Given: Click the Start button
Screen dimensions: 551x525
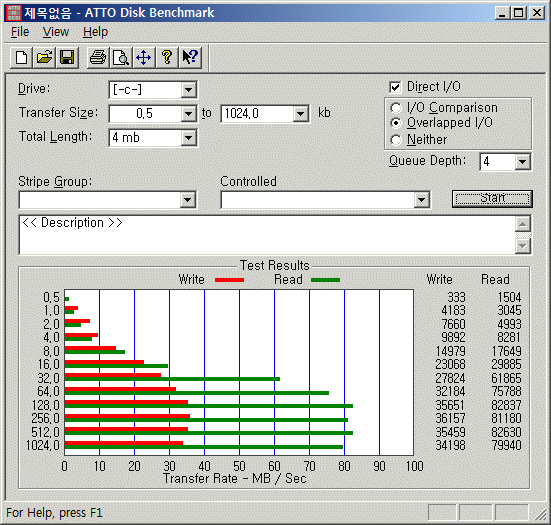Looking at the screenshot, I should pyautogui.click(x=492, y=199).
